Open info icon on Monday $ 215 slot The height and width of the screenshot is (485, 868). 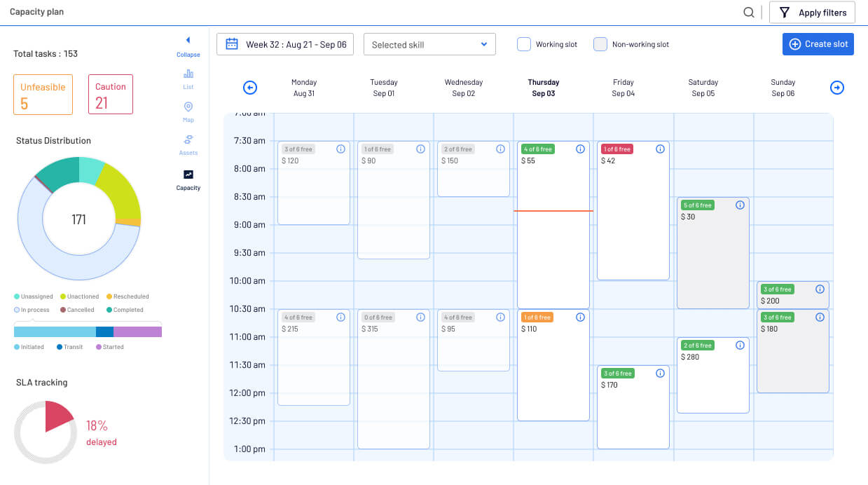tap(340, 317)
